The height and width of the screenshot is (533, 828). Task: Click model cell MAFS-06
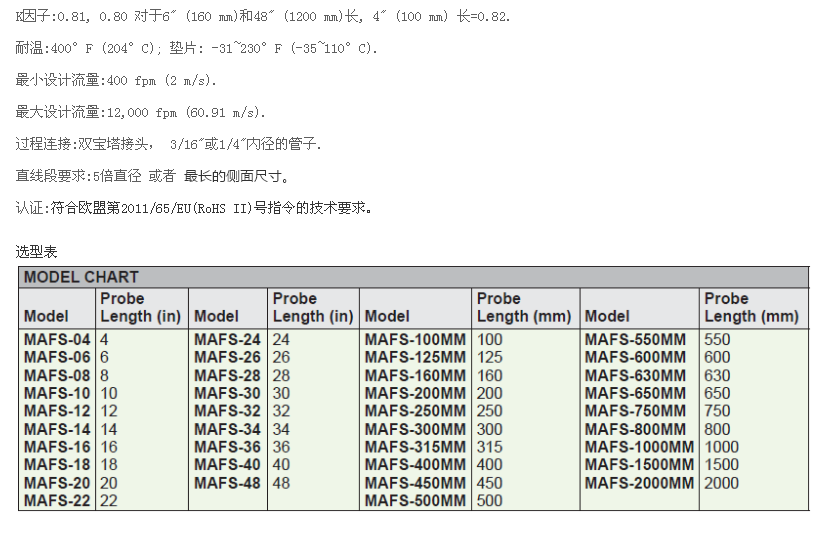coord(57,358)
